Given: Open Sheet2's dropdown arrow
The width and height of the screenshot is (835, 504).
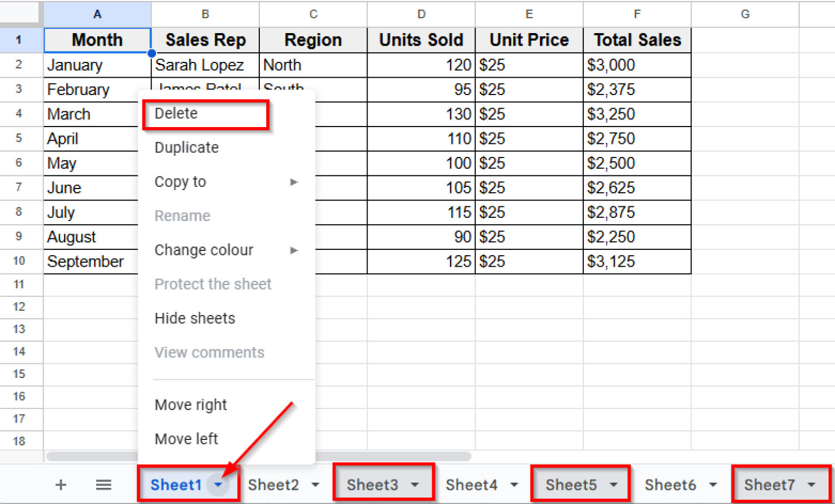Looking at the screenshot, I should (x=314, y=485).
